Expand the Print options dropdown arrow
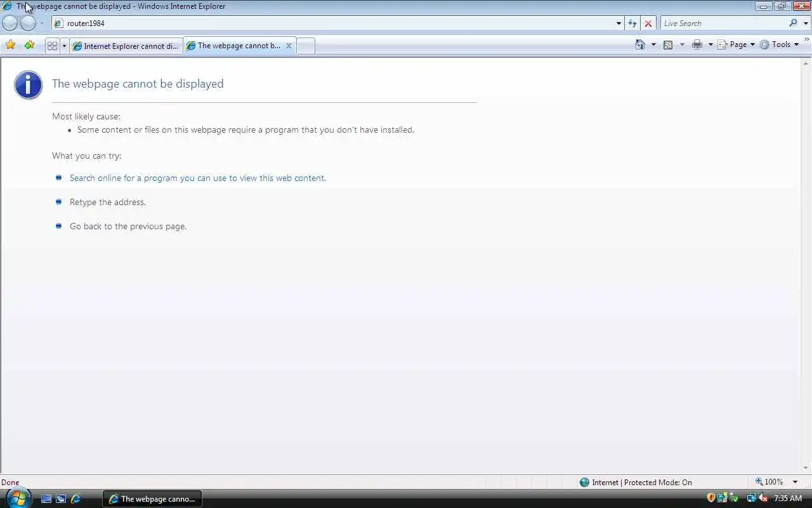The image size is (812, 508). 710,44
